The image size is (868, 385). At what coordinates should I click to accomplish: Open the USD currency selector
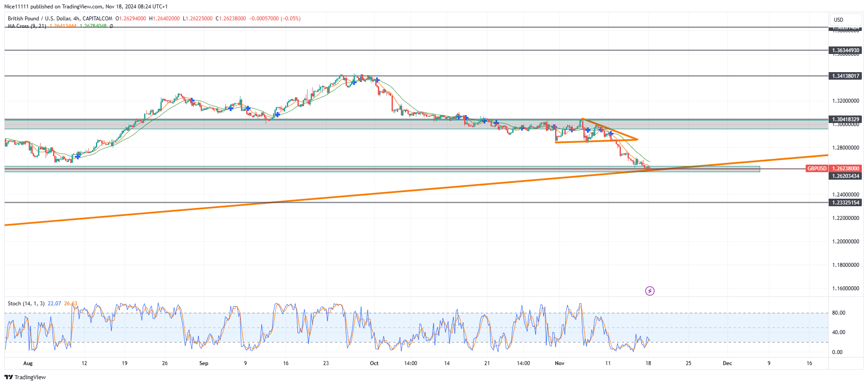coord(845,19)
